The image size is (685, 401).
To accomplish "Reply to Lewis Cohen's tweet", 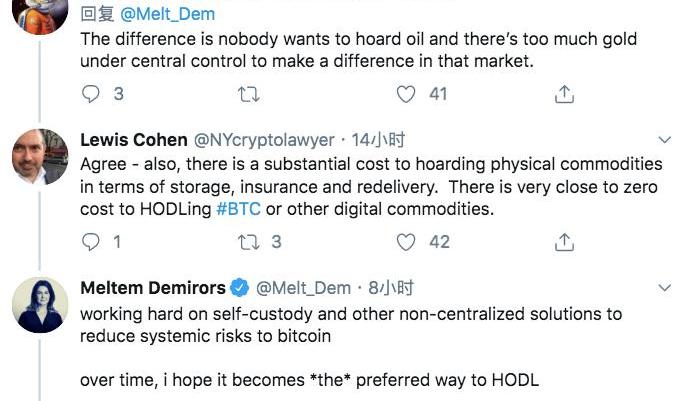I will pos(92,241).
